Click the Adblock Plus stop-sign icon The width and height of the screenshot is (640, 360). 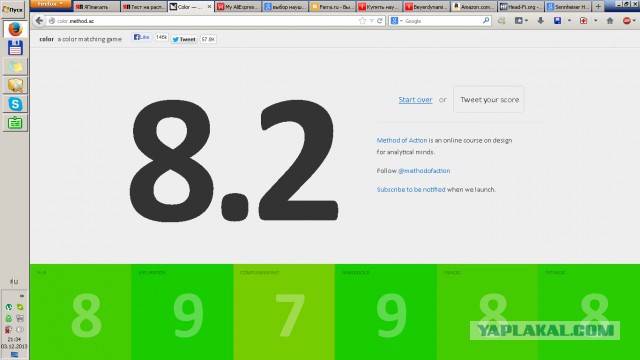627,20
